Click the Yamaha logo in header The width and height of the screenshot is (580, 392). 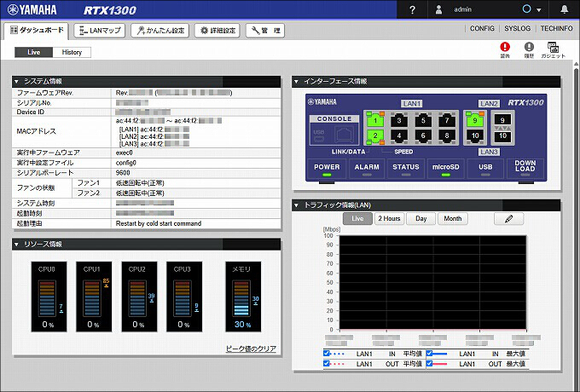tap(32, 10)
